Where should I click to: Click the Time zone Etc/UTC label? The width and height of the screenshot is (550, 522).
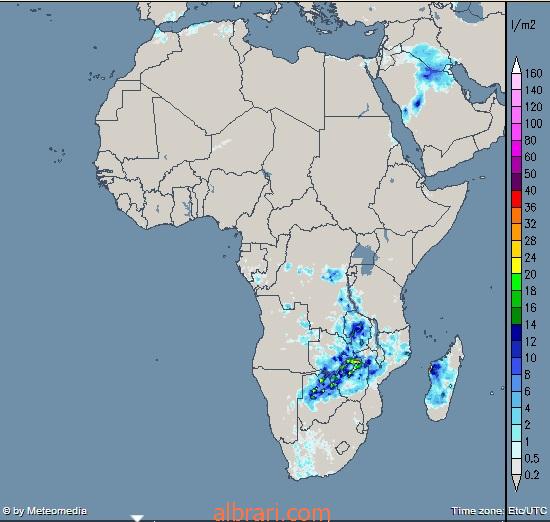tap(499, 511)
